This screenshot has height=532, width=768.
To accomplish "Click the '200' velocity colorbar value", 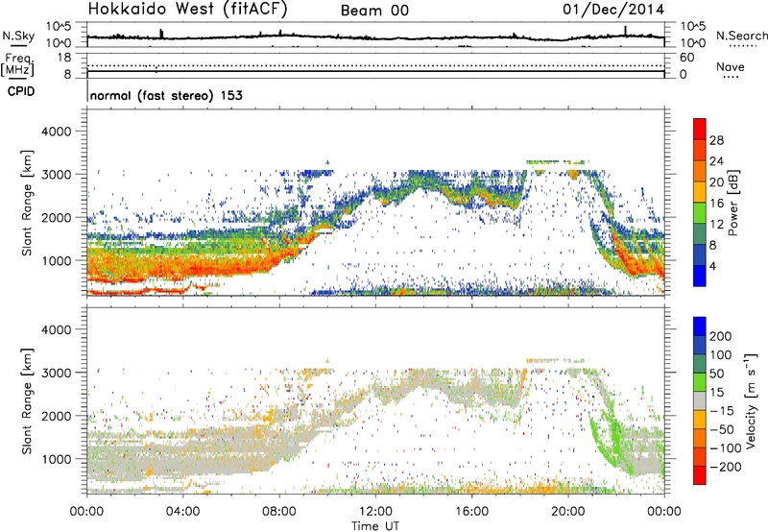I will [721, 336].
